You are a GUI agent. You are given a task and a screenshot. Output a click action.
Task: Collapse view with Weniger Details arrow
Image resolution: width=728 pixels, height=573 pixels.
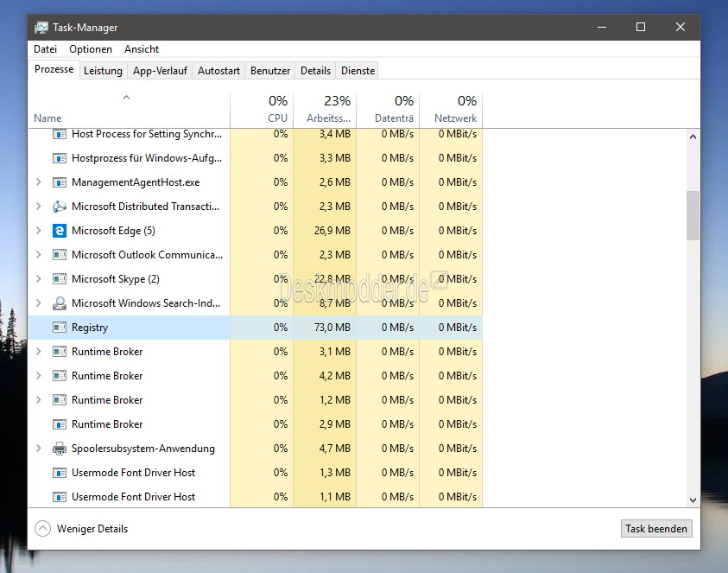(42, 528)
